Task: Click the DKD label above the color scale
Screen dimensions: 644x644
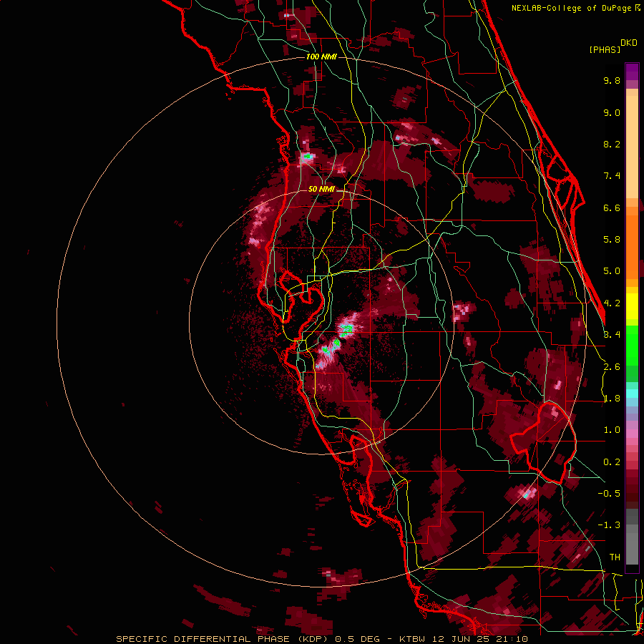Action: 629,43
